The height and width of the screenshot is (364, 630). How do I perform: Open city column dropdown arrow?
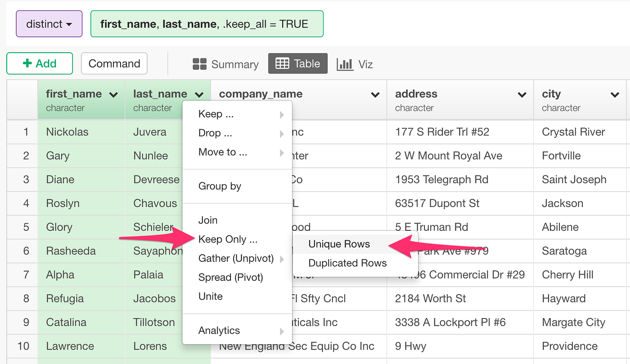point(615,94)
